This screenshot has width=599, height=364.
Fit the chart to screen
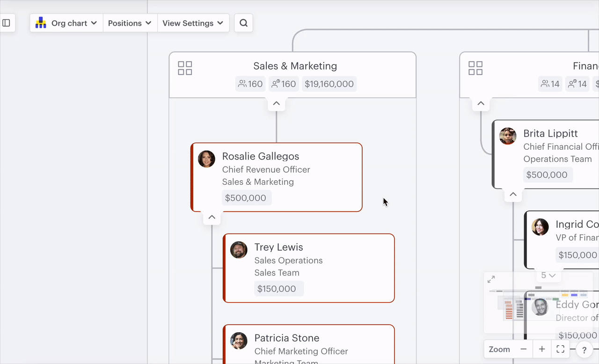pyautogui.click(x=560, y=349)
